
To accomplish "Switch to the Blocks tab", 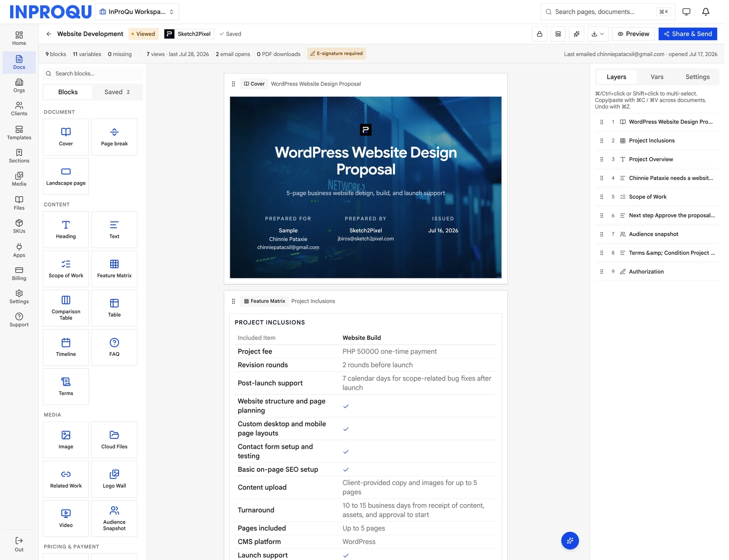I will (68, 92).
